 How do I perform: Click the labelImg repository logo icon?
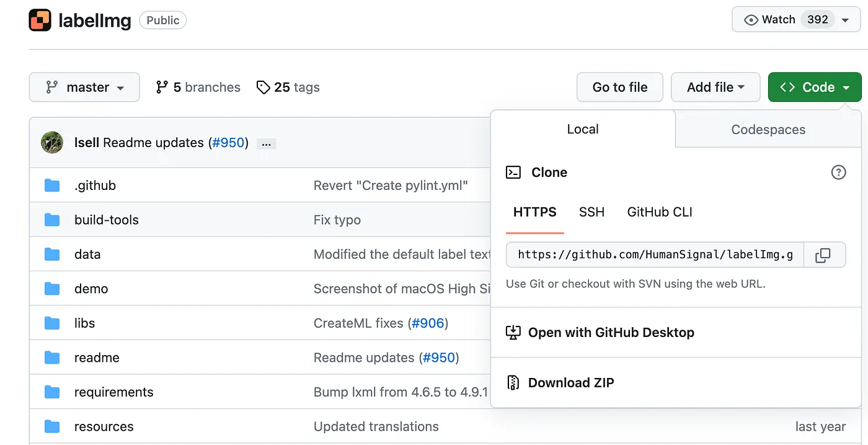tap(40, 20)
